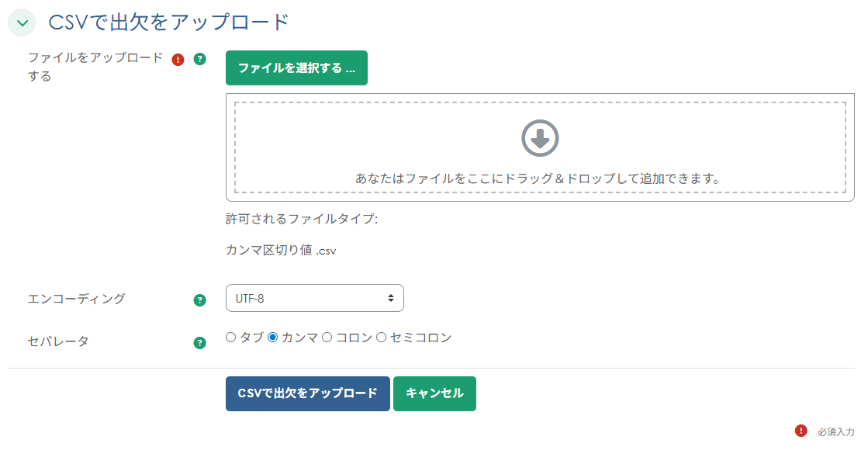Open help for the エンコーディング setting
The width and height of the screenshot is (868, 464).
[200, 298]
